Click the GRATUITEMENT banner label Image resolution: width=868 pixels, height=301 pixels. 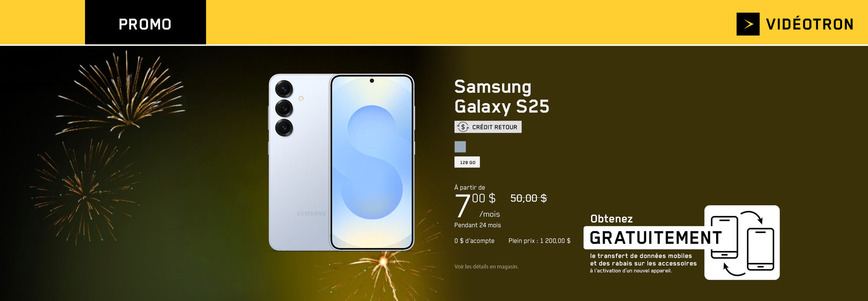(655, 238)
